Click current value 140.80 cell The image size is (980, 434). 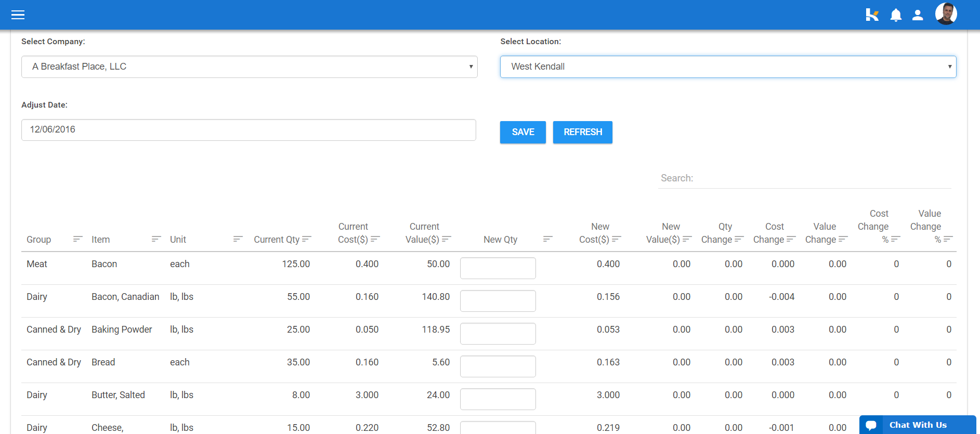click(x=436, y=297)
